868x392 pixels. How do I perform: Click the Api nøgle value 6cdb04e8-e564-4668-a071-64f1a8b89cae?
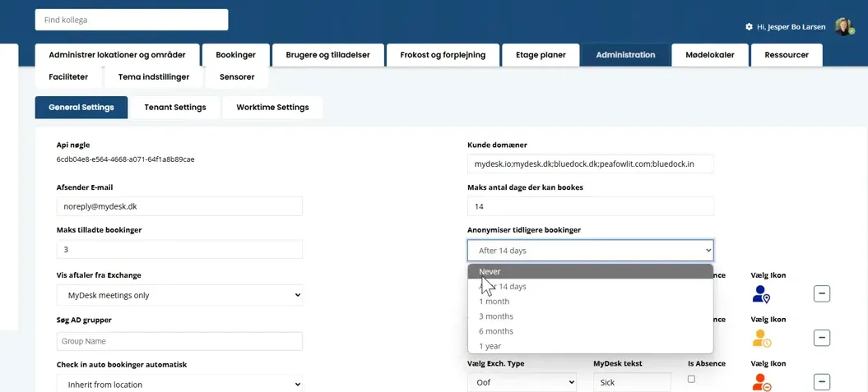(125, 159)
